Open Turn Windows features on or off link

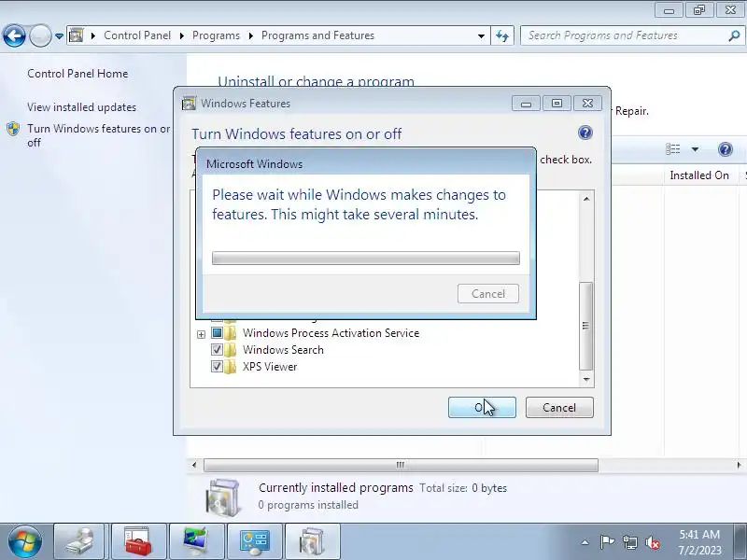98,135
